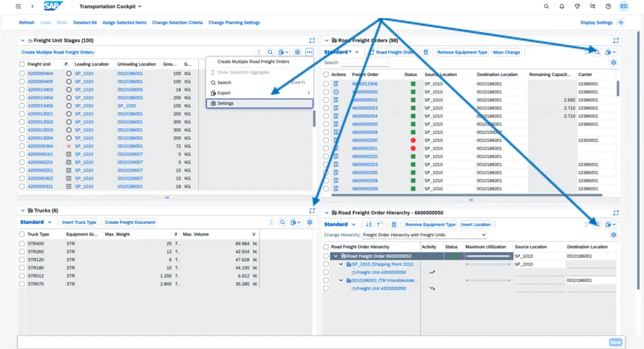Go back with the header back arrow

(x=32, y=6)
